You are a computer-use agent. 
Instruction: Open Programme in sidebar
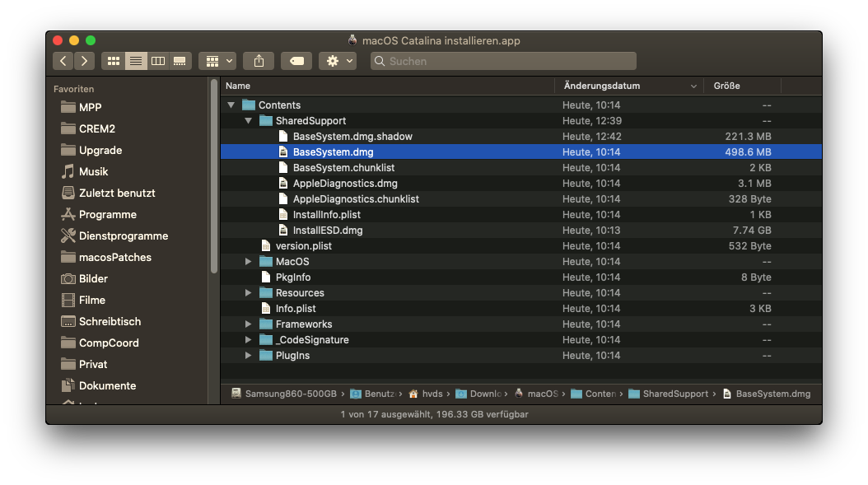[99, 214]
